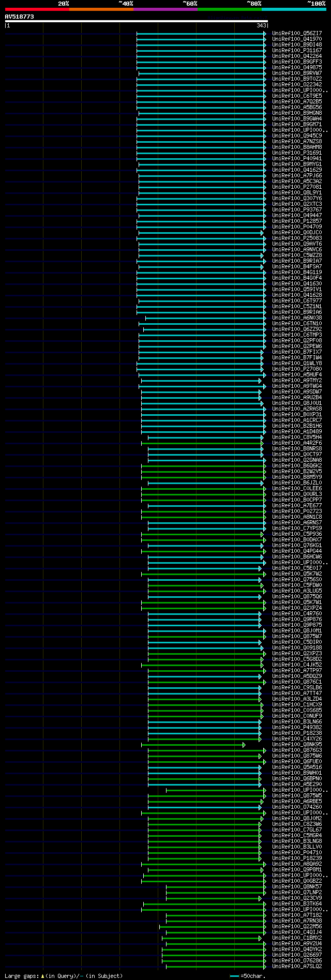Click on the UniRef100_Q41630 text
This screenshot has height=980, width=331.
click(297, 283)
